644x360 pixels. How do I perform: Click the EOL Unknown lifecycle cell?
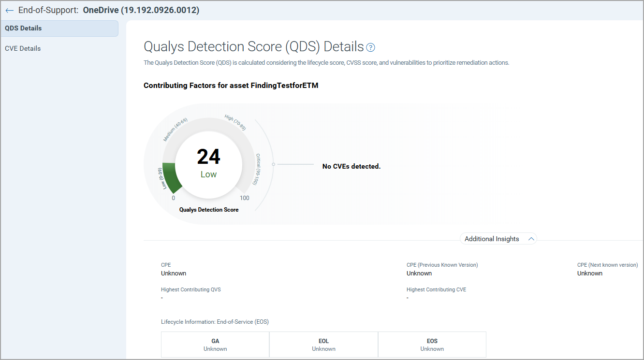pyautogui.click(x=323, y=345)
